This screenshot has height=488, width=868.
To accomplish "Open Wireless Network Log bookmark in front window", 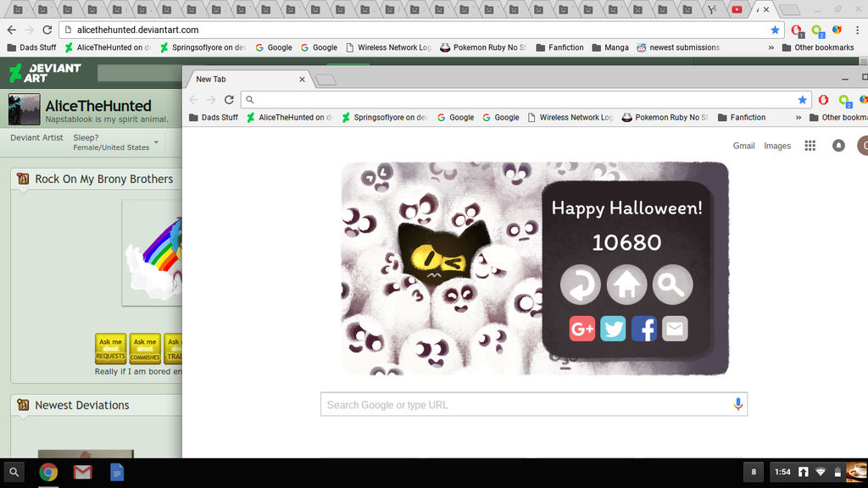I will (570, 117).
